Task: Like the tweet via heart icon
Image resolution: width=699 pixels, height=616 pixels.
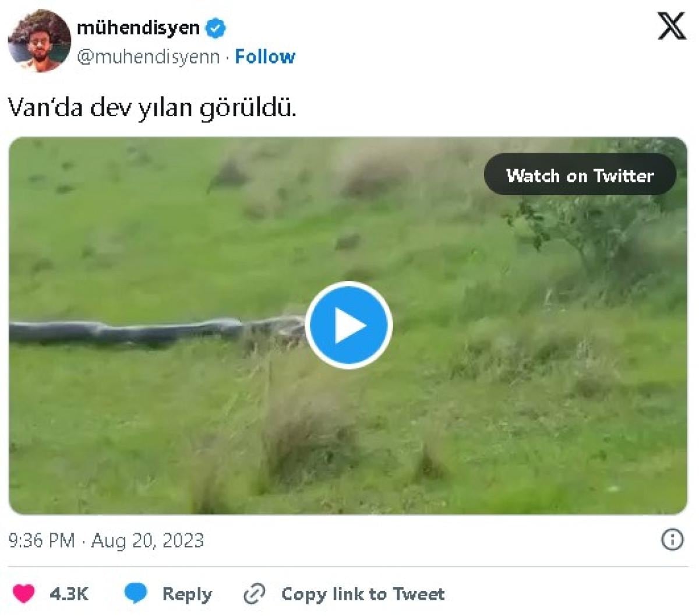Action: (24, 593)
